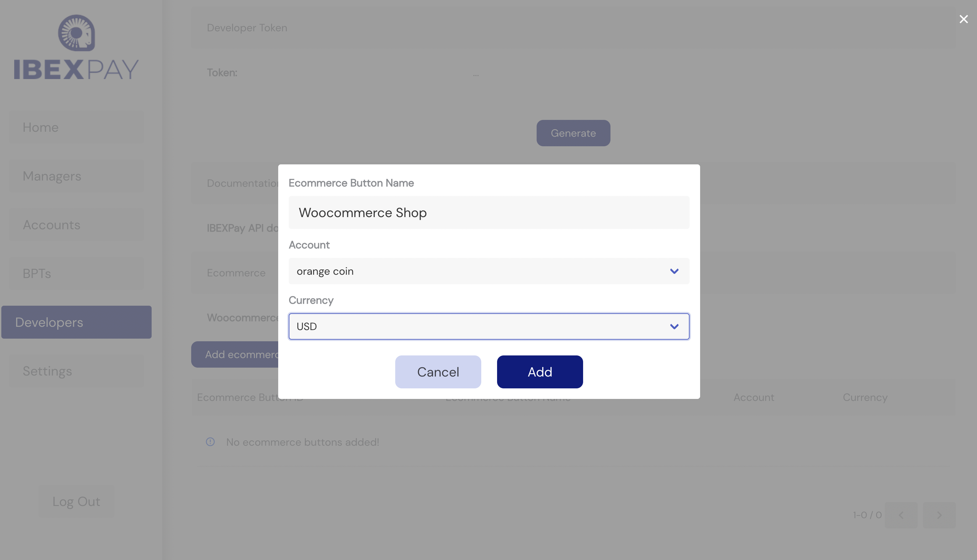Click the next page arrow icon

coord(939,515)
